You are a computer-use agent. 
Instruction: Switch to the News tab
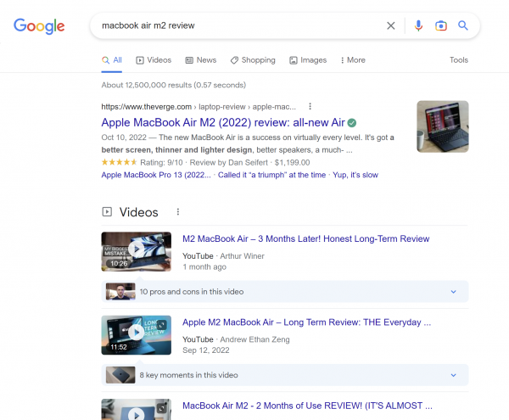click(200, 60)
